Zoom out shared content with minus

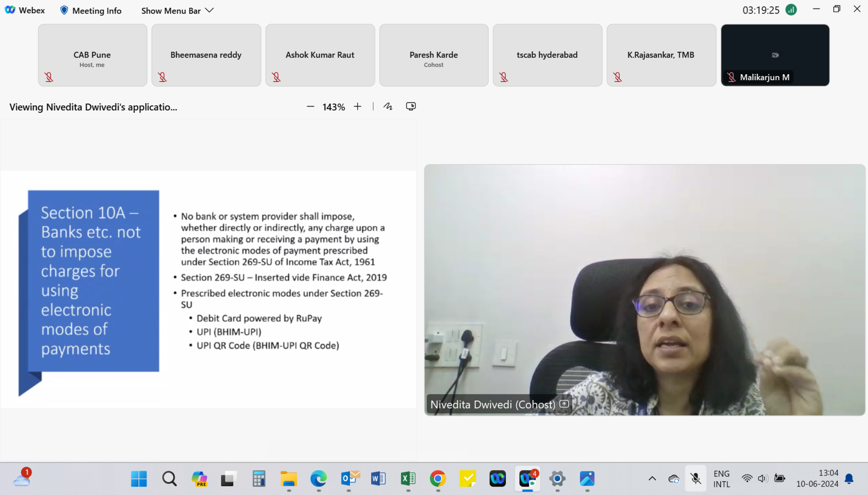pos(310,107)
